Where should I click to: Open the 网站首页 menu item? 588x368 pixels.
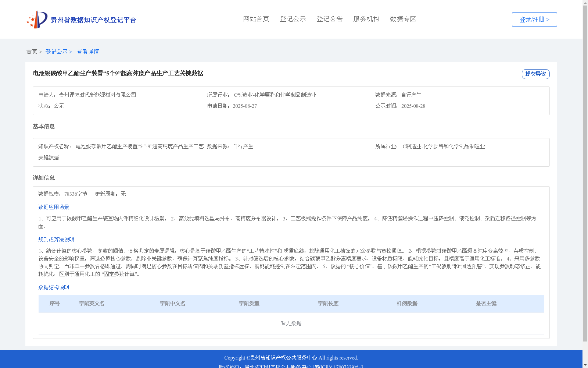tap(256, 19)
